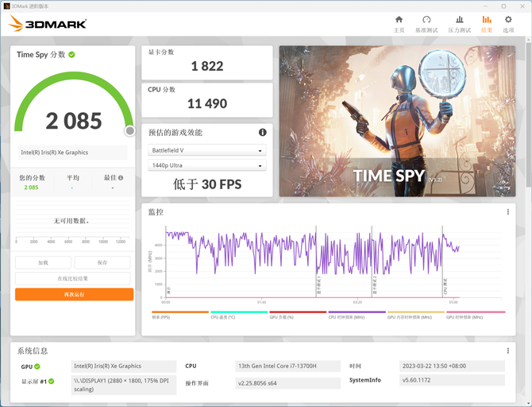Maximize the 3DMark window
532x407 pixels.
pyautogui.click(x=503, y=6)
